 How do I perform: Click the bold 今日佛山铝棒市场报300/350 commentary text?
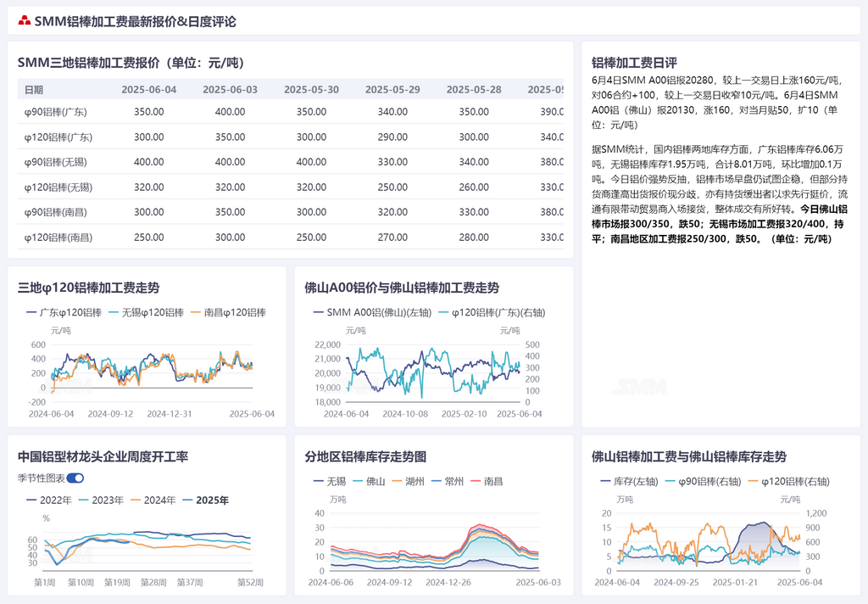720,224
